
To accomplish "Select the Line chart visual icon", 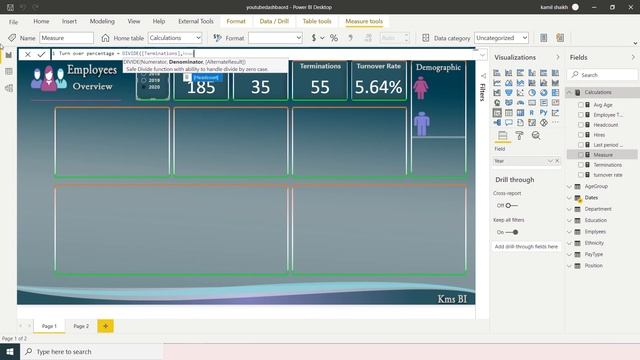I will tap(497, 83).
